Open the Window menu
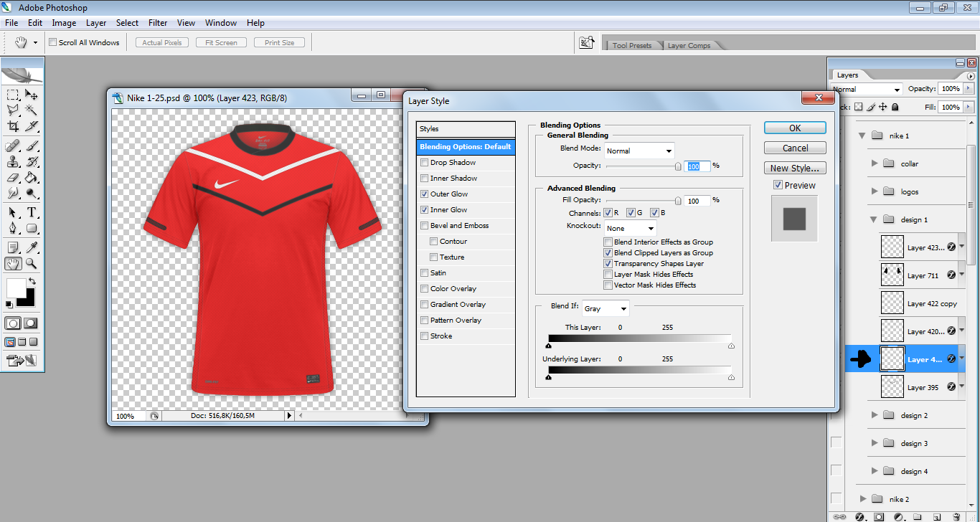 pyautogui.click(x=221, y=23)
